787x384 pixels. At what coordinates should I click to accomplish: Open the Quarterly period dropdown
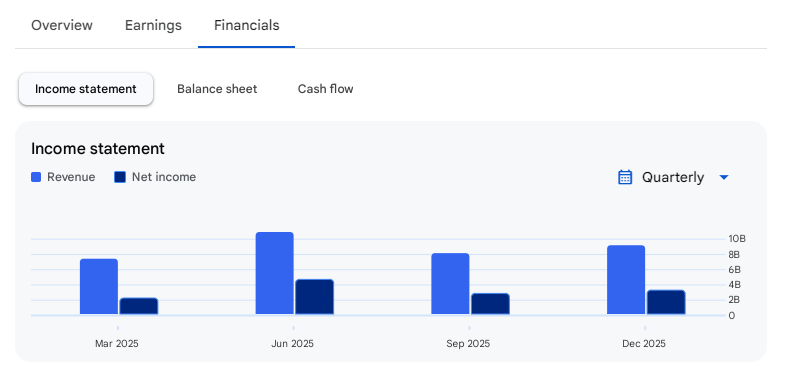tap(673, 177)
